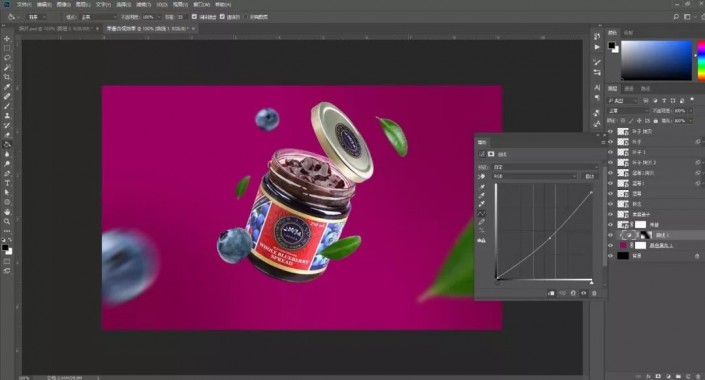
Task: Toggle visibility of the magenta color fill layer
Action: click(610, 246)
